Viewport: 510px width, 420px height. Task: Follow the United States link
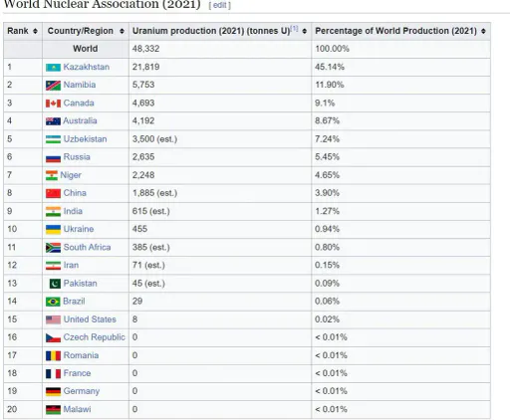coord(90,319)
